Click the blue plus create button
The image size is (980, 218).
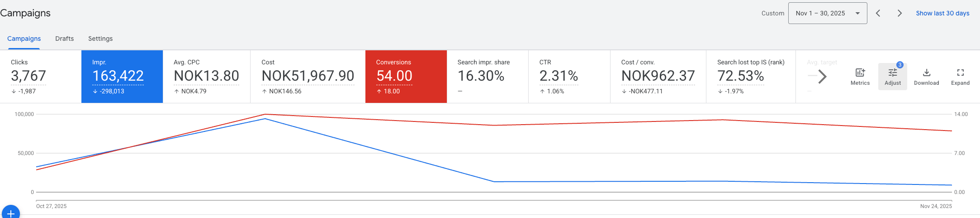click(11, 213)
